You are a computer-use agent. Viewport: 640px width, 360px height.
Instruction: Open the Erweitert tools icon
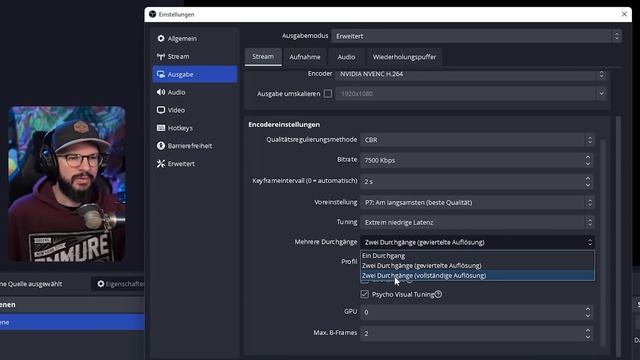(161, 164)
